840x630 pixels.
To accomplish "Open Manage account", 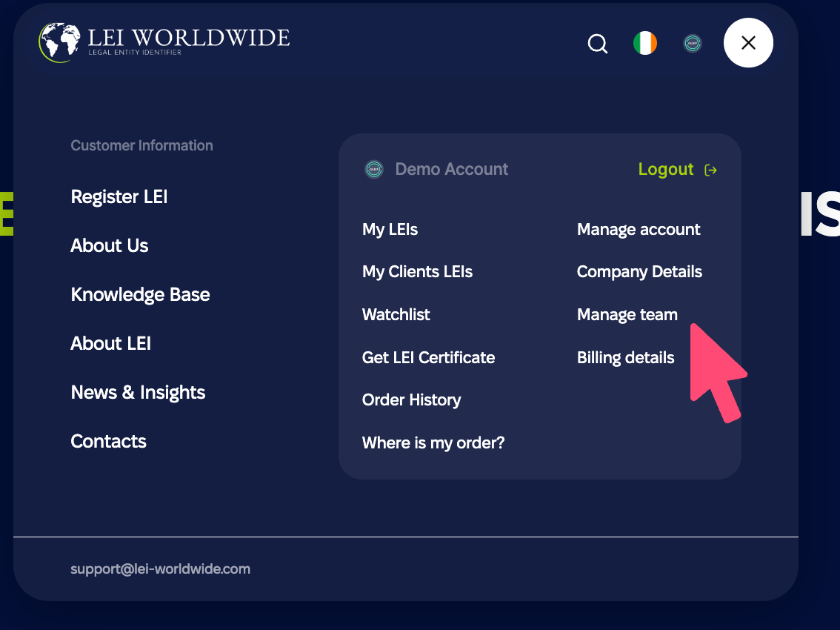I will pyautogui.click(x=639, y=230).
